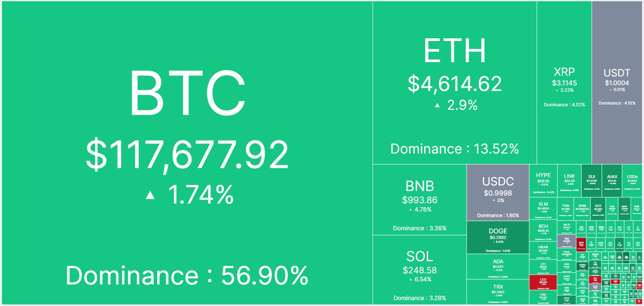Click the TRX tile at $0.3492
Image resolution: width=644 pixels, height=306 pixels.
tap(498, 292)
